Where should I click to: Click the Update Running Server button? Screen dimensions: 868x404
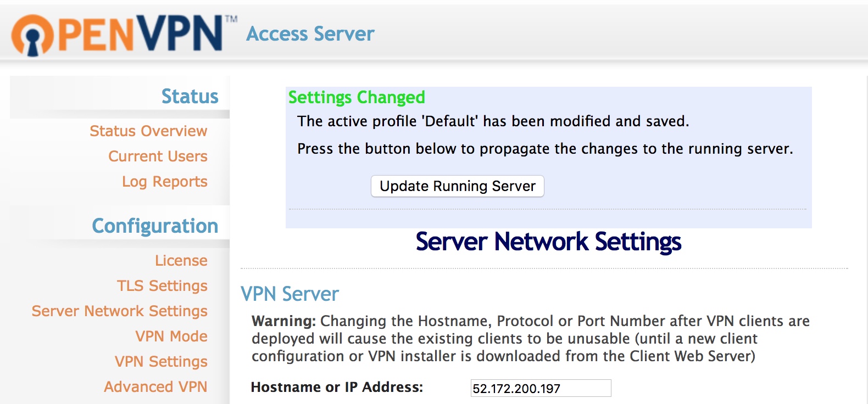(457, 186)
